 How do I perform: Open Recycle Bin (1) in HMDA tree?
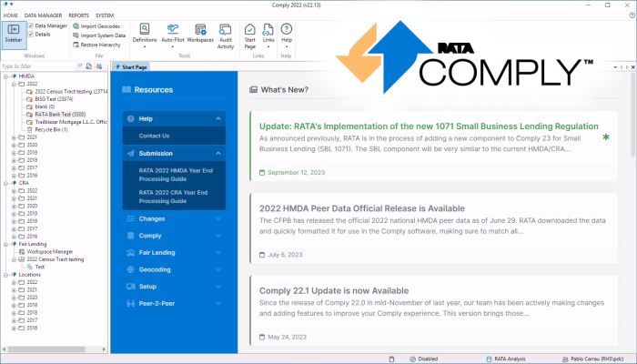47,129
